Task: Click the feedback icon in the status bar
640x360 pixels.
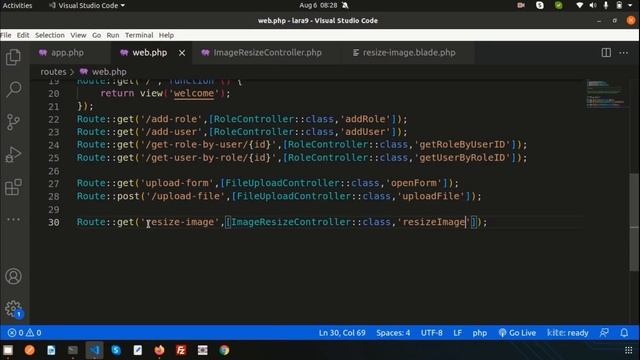Action: [604, 333]
